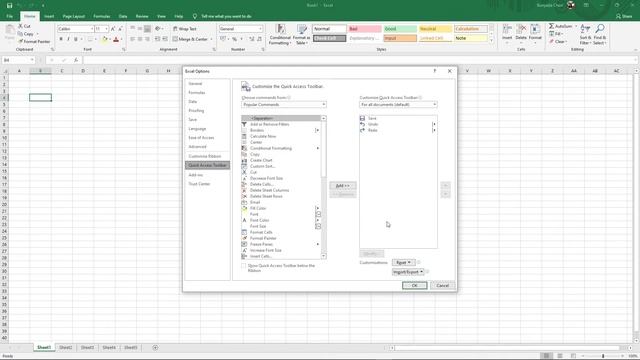
Task: Click down arrow of commands list scrollbar
Action: pos(324,256)
